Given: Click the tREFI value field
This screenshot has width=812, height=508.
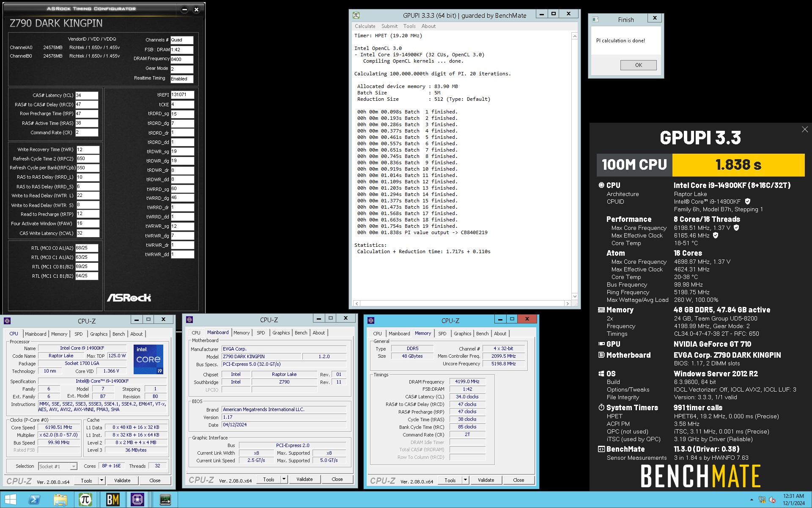Looking at the screenshot, I should 182,95.
